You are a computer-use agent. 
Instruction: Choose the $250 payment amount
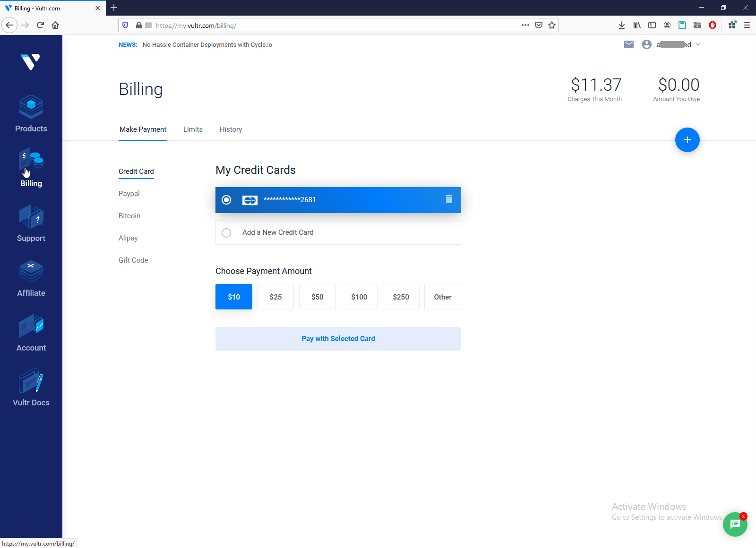(401, 297)
